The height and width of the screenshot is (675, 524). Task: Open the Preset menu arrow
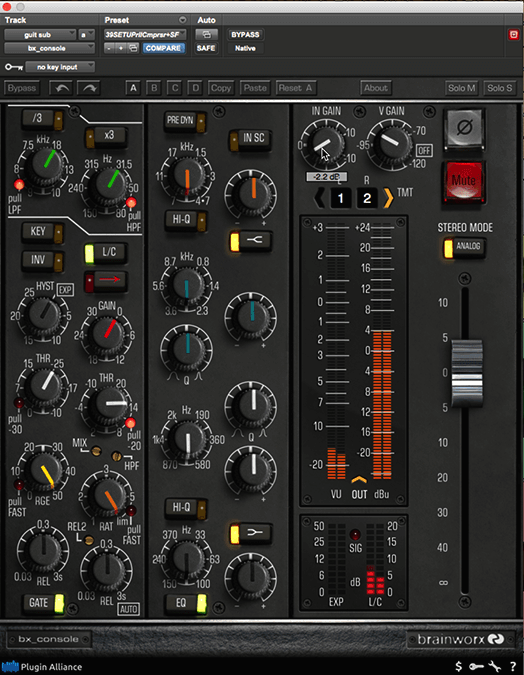click(x=183, y=20)
